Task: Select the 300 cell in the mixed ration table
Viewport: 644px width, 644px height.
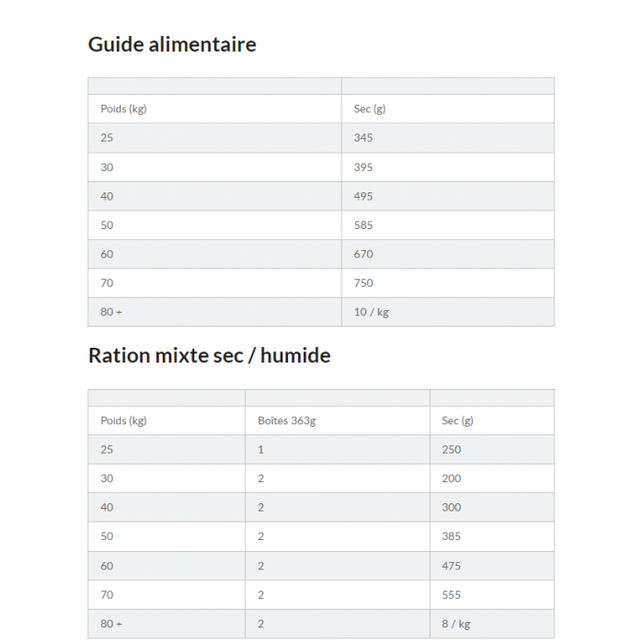Action: click(x=451, y=508)
